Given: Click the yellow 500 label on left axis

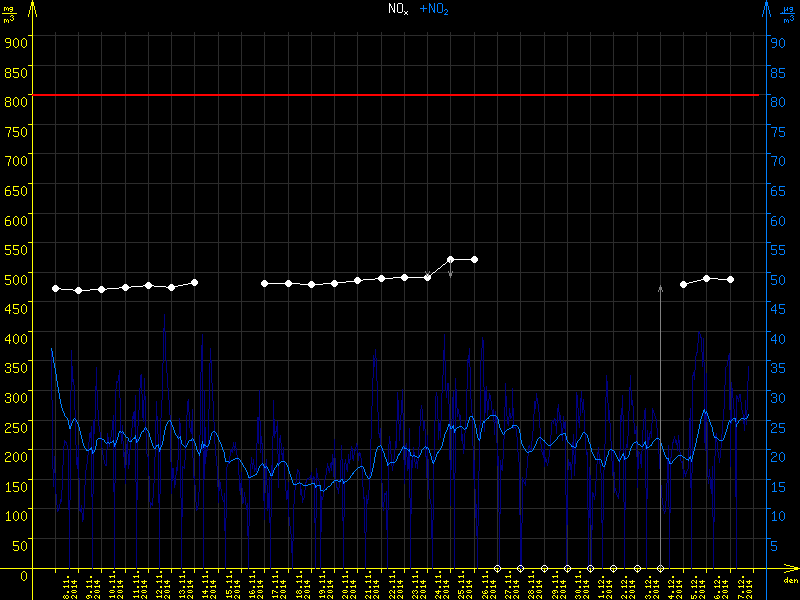Looking at the screenshot, I should point(15,278).
